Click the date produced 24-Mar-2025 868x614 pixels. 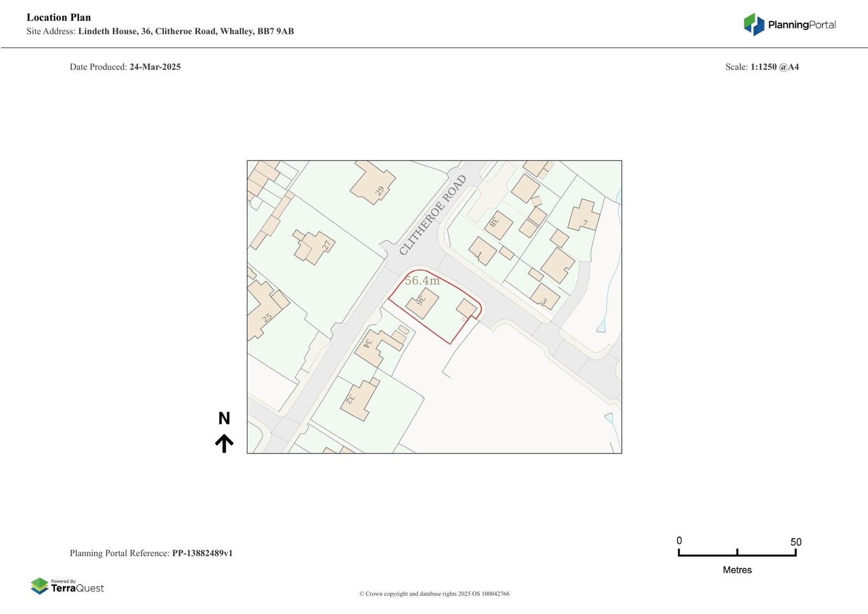(x=155, y=67)
